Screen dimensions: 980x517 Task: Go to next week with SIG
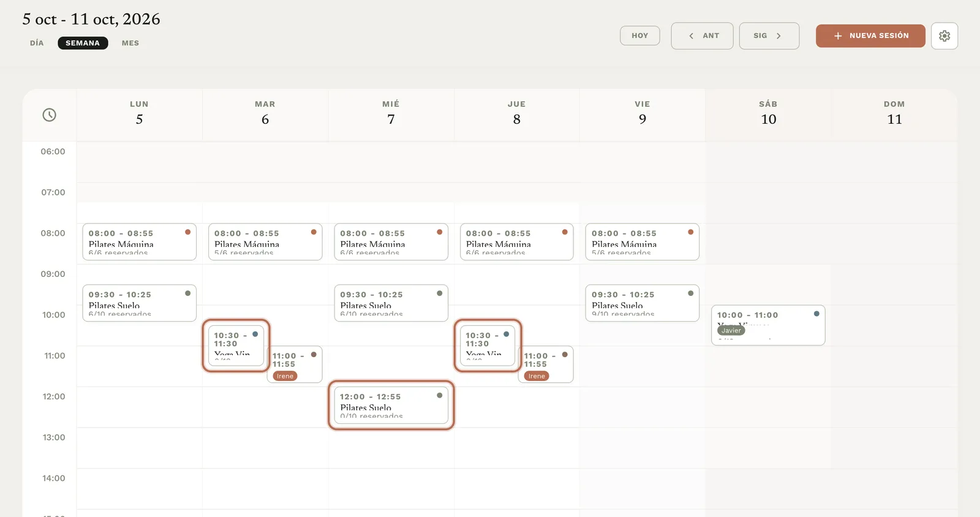click(x=769, y=36)
